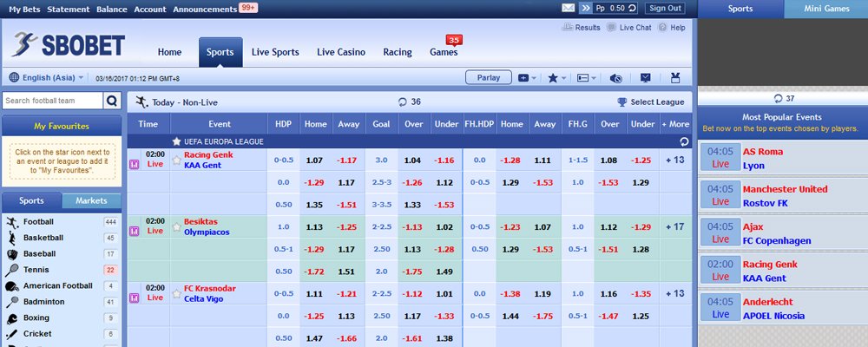Refresh the Pp 0.50 balance

click(x=632, y=9)
